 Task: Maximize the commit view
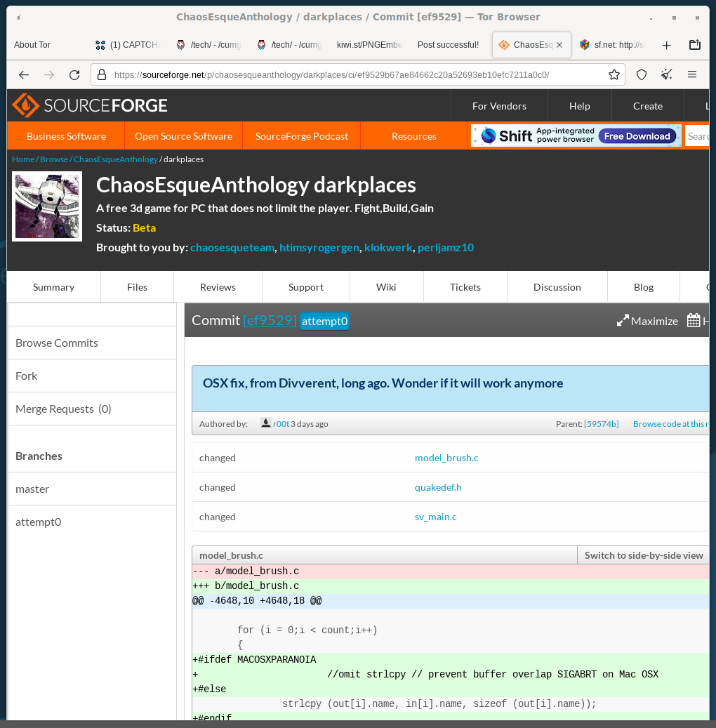pos(647,321)
